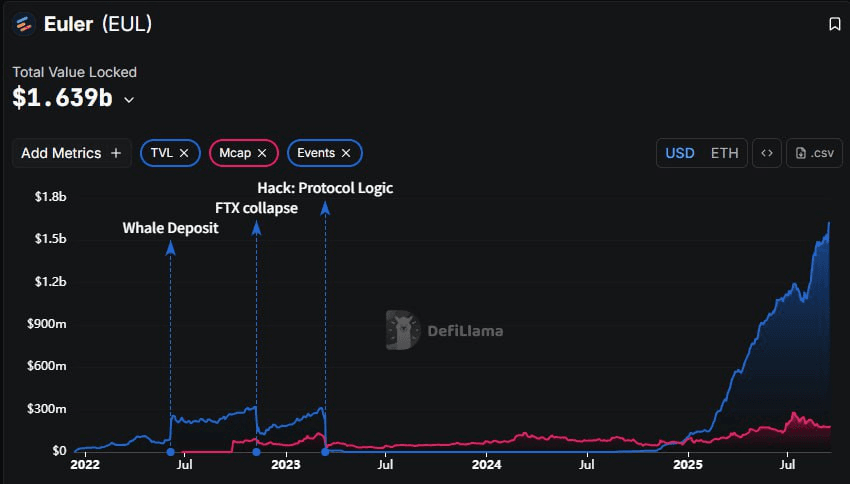Remove the TVL metric via its X
Viewport: 850px width, 484px height.
coord(184,153)
